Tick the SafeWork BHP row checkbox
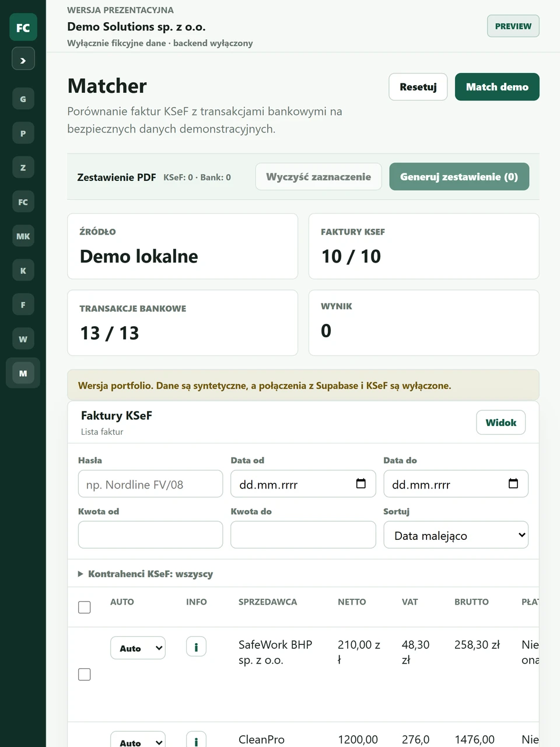Screen dimensions: 560x747 (85, 674)
